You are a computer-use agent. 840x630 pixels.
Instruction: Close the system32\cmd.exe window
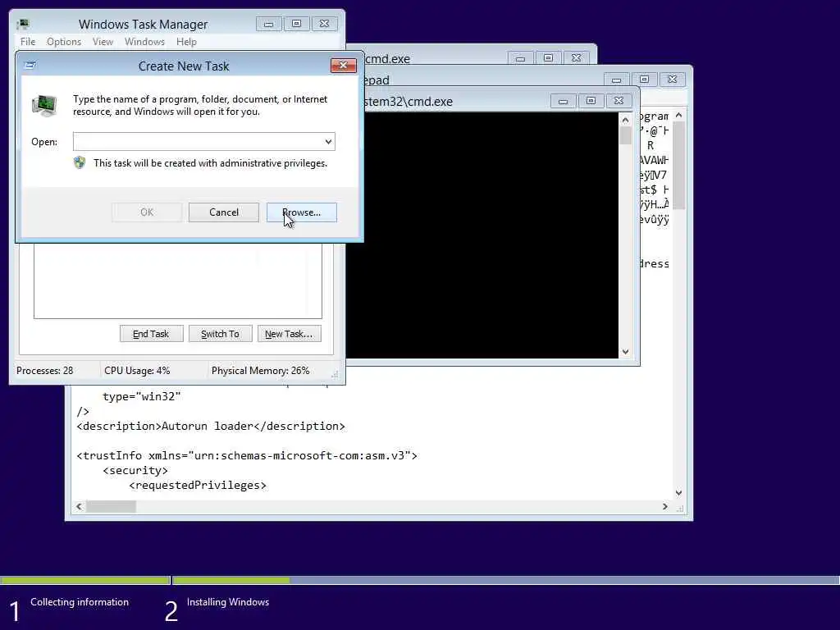[619, 101]
